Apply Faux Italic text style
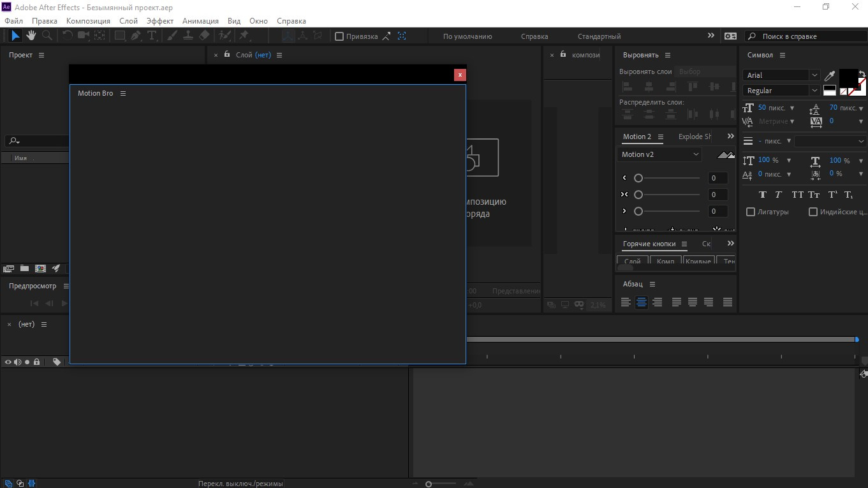The image size is (868, 488). [x=779, y=195]
